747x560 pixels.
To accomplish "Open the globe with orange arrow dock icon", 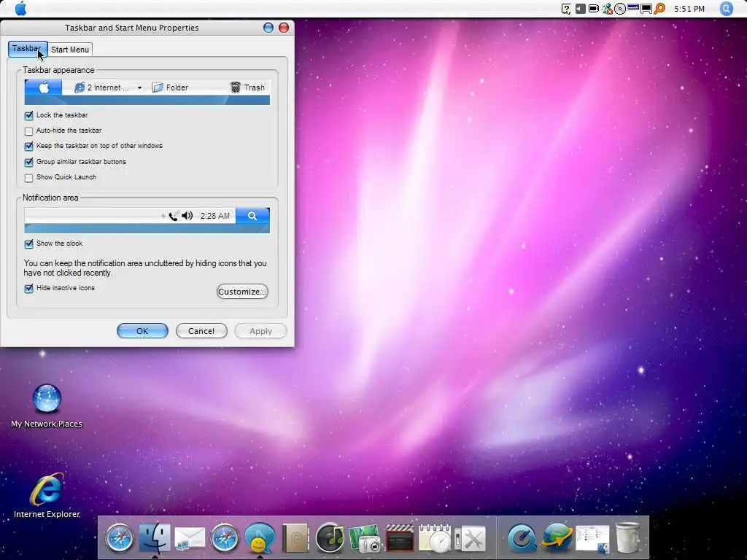I will (557, 538).
